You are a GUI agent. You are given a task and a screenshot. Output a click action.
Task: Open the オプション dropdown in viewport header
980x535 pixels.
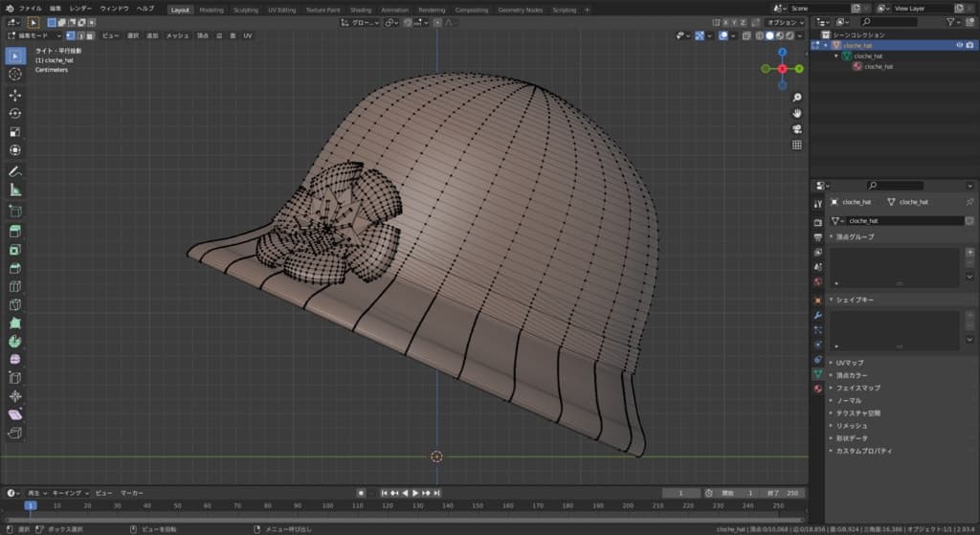(x=785, y=22)
